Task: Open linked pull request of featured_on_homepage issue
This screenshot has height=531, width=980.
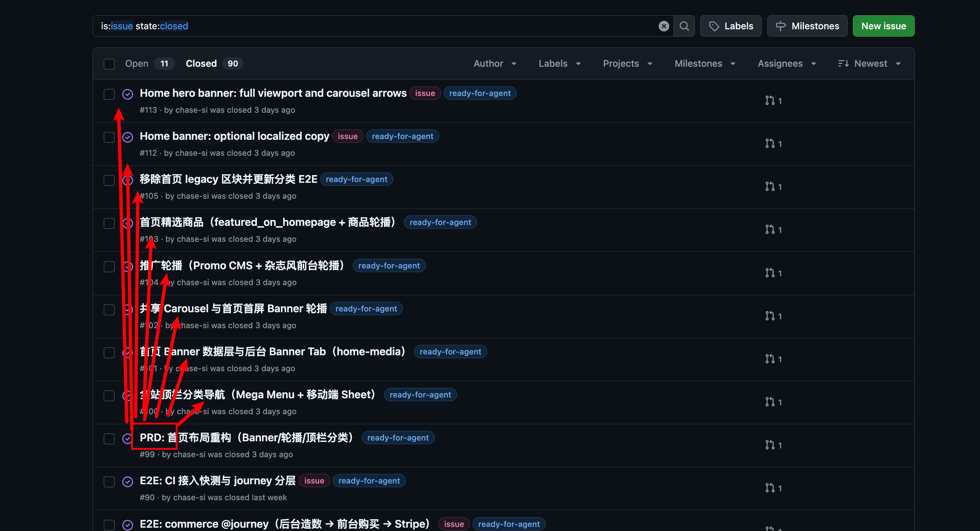Action: point(774,230)
